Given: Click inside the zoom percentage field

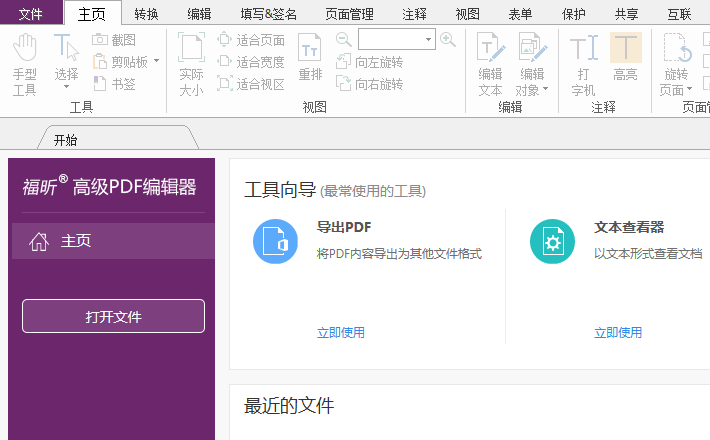Looking at the screenshot, I should (x=390, y=39).
